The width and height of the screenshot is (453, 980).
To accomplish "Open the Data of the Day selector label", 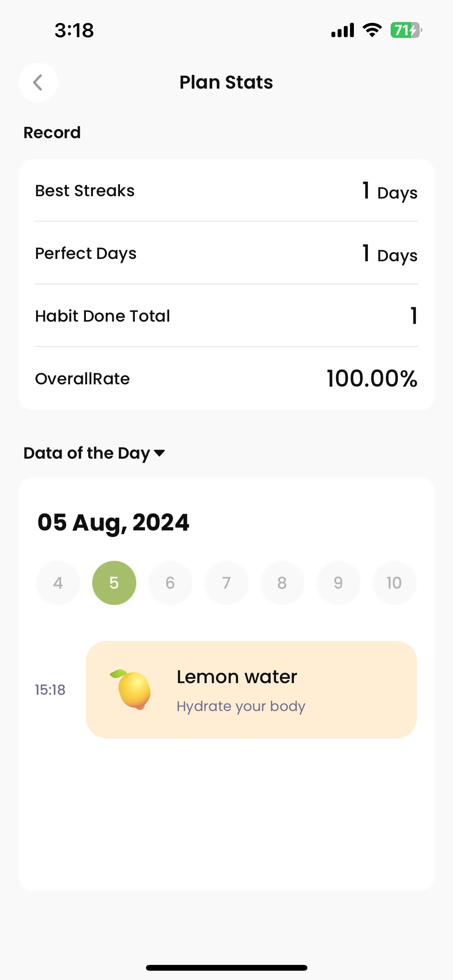I will [x=87, y=453].
